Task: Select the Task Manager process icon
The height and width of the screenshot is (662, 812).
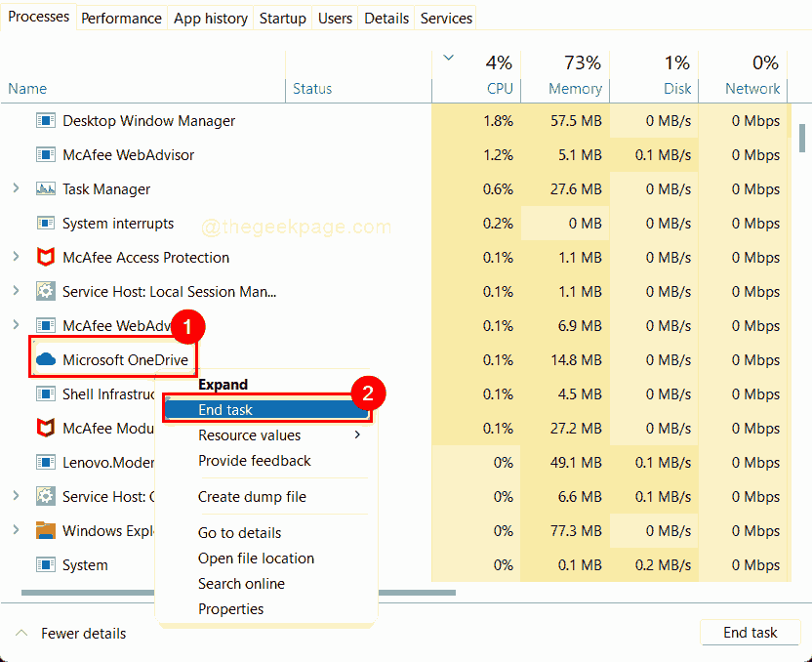Action: (x=45, y=188)
